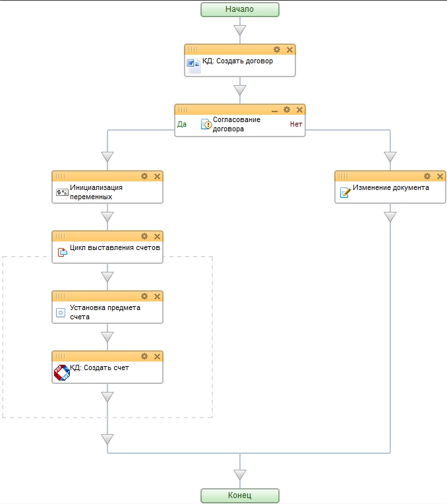Open settings gear of 'КД: Создать счет' block
Screen dimensions: 447x504
click(x=144, y=356)
